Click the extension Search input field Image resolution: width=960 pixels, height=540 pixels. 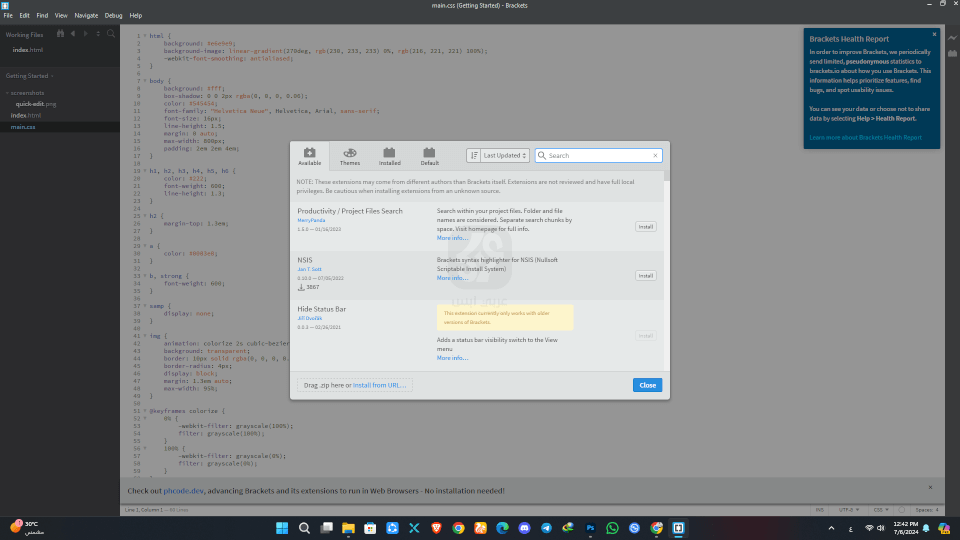597,155
